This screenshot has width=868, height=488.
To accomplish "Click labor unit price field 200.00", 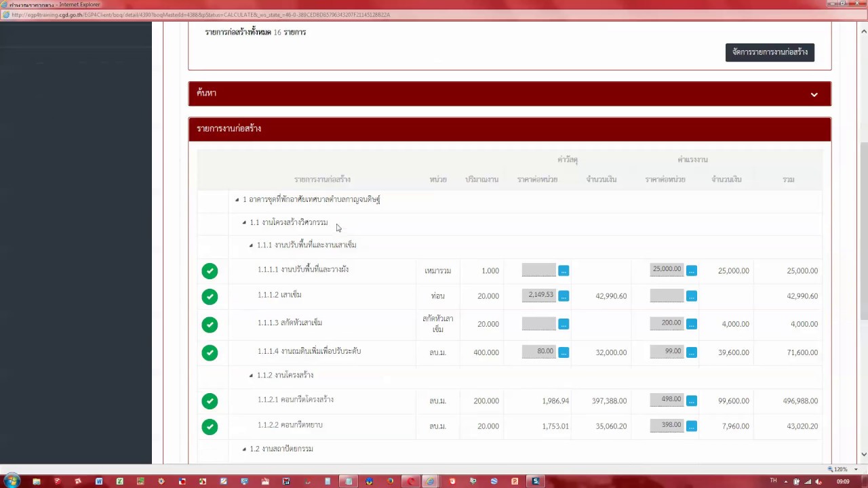I will pyautogui.click(x=667, y=323).
